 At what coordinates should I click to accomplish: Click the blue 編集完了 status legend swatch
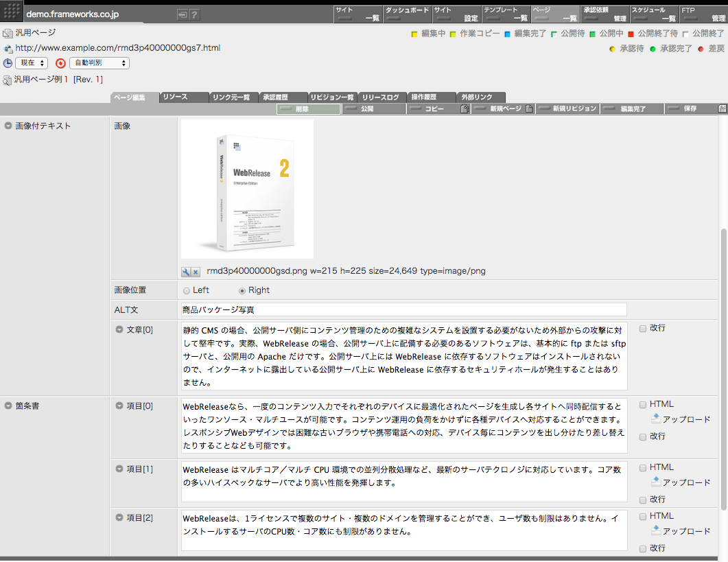[x=508, y=34]
